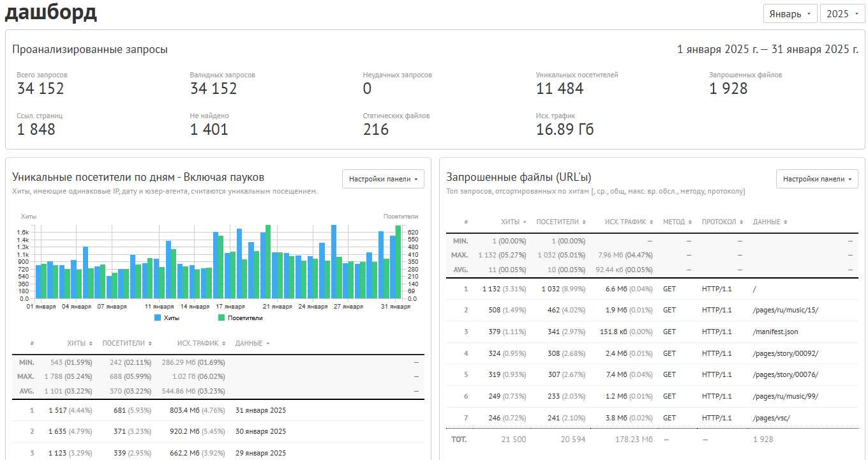This screenshot has height=460, width=868.
Task: Open the Январь month dropdown
Action: (790, 13)
